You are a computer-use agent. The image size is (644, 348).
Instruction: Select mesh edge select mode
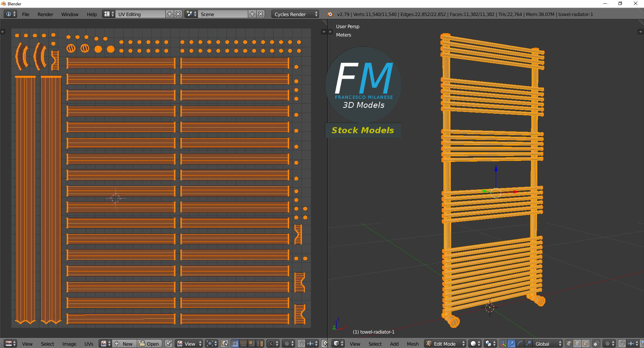[578, 344]
